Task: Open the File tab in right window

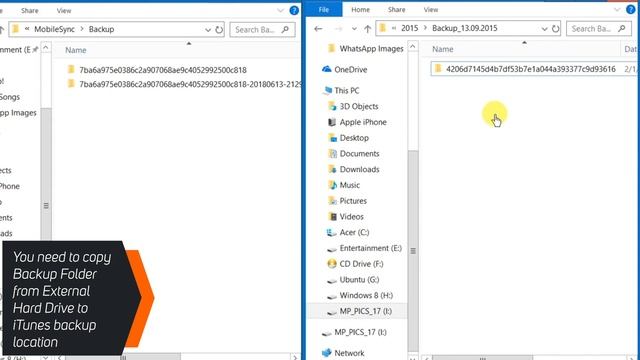Action: click(x=324, y=9)
